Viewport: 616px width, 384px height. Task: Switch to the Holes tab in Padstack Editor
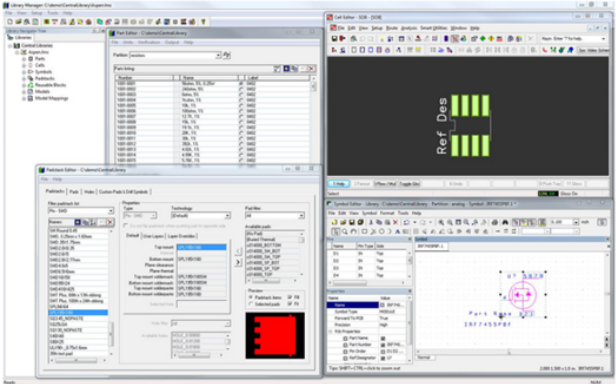(x=89, y=192)
